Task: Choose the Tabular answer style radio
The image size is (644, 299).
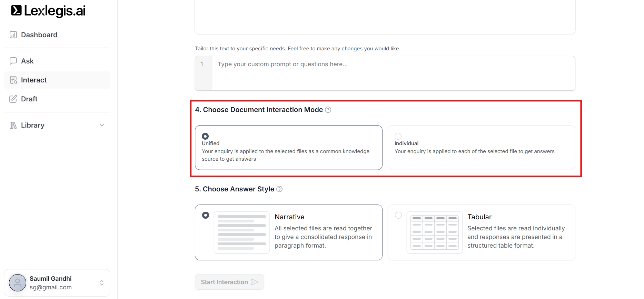Action: click(398, 215)
